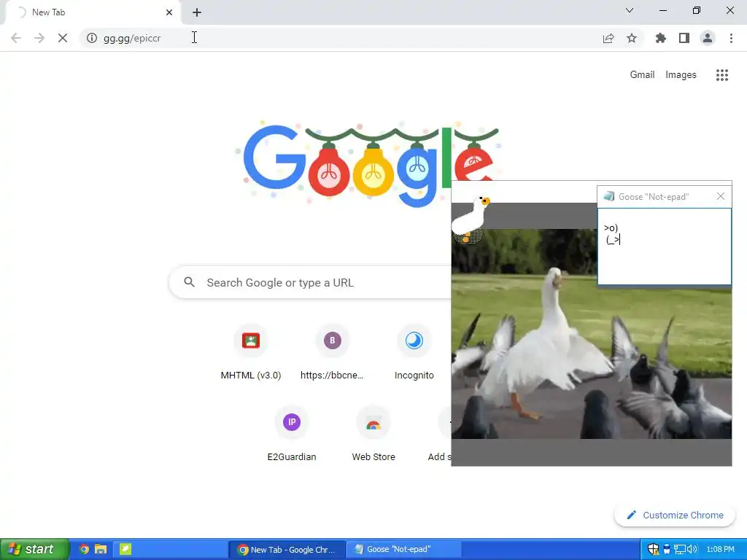The image size is (747, 560).
Task: Click the forward navigation arrow
Action: (39, 38)
